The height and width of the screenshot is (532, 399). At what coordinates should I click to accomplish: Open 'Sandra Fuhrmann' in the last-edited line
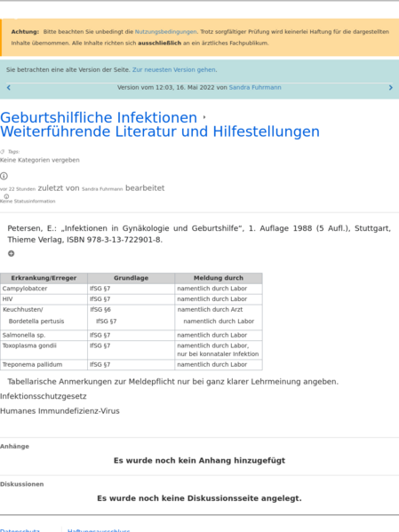point(102,189)
